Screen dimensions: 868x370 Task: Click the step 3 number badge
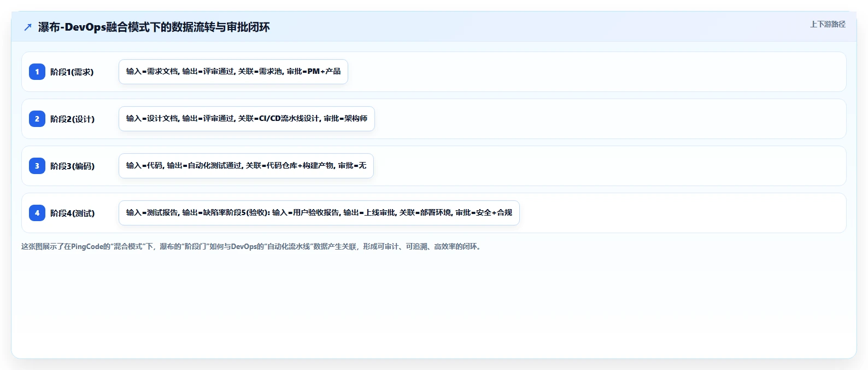click(37, 166)
